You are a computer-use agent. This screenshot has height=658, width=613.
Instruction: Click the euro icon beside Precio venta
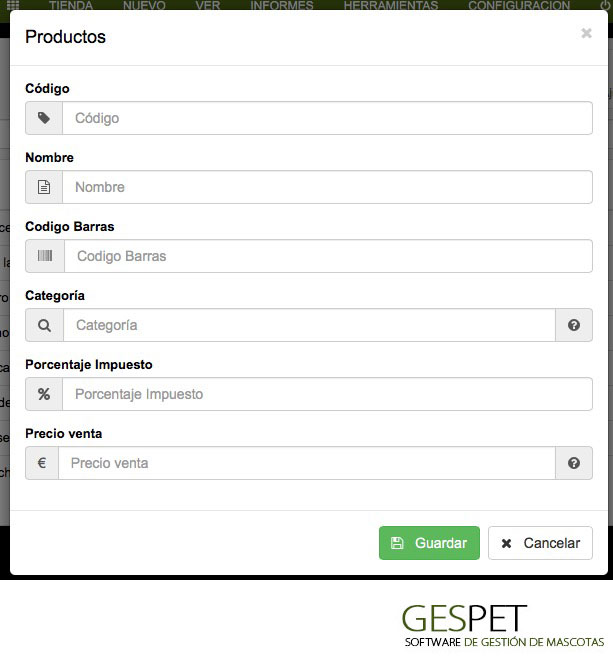(x=42, y=463)
